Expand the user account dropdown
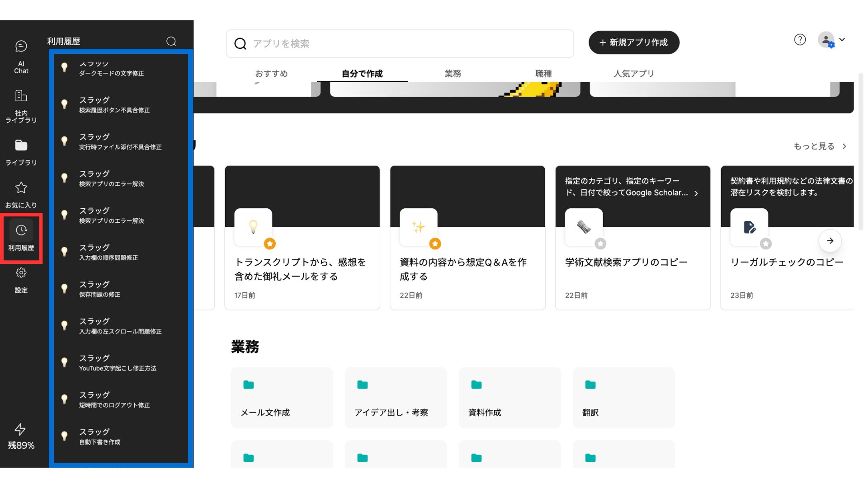This screenshot has height=488, width=868. pos(842,40)
